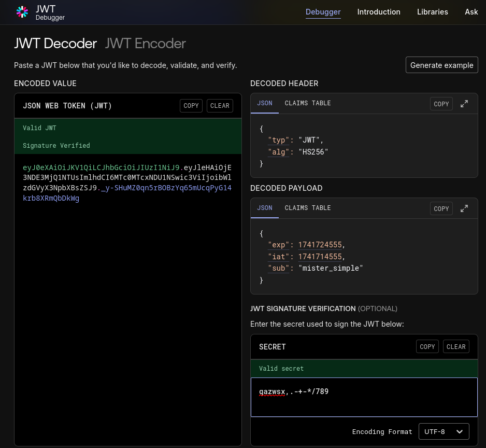Select the JWT Decoder tab
486x448 pixels.
point(55,44)
